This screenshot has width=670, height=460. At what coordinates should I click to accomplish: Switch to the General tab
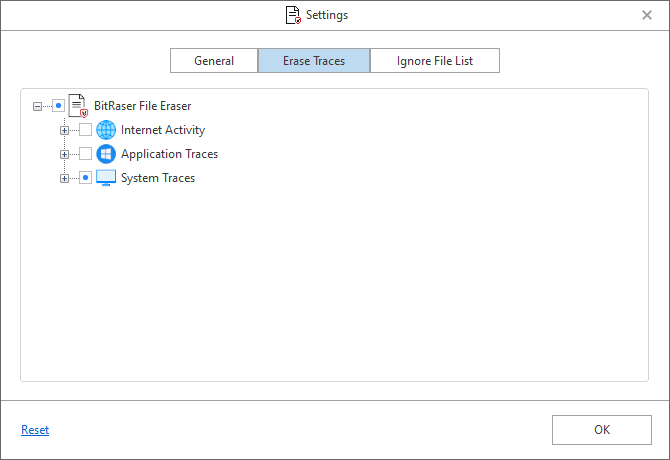214,61
